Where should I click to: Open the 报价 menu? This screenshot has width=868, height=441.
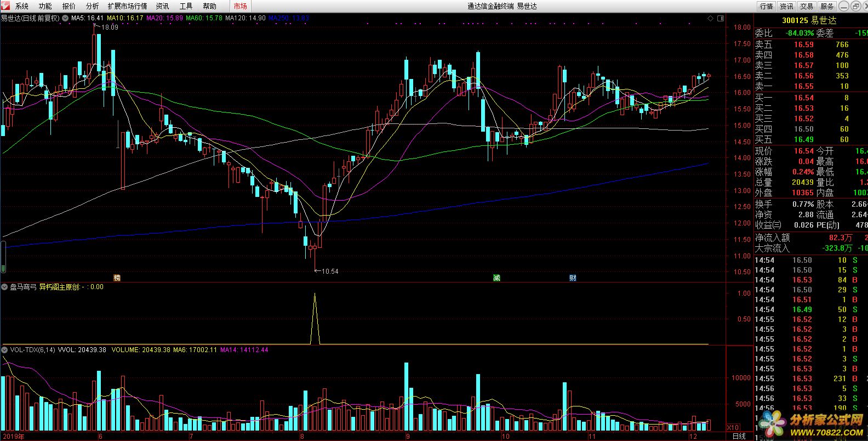click(69, 6)
